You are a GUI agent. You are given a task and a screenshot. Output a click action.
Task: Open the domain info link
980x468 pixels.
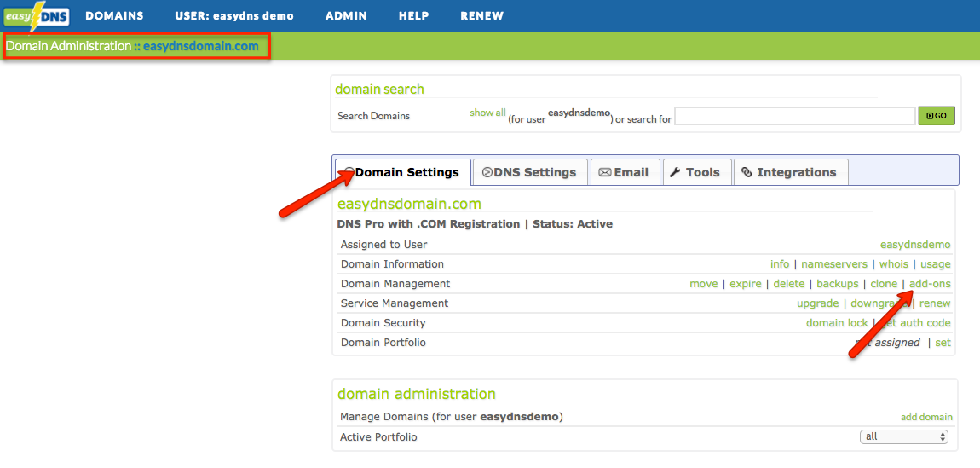[x=780, y=264]
